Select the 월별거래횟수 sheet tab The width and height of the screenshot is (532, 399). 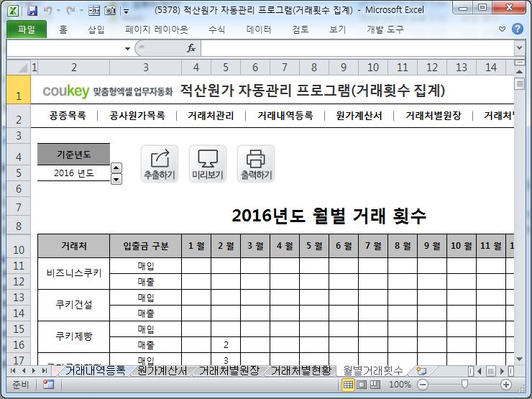(373, 370)
